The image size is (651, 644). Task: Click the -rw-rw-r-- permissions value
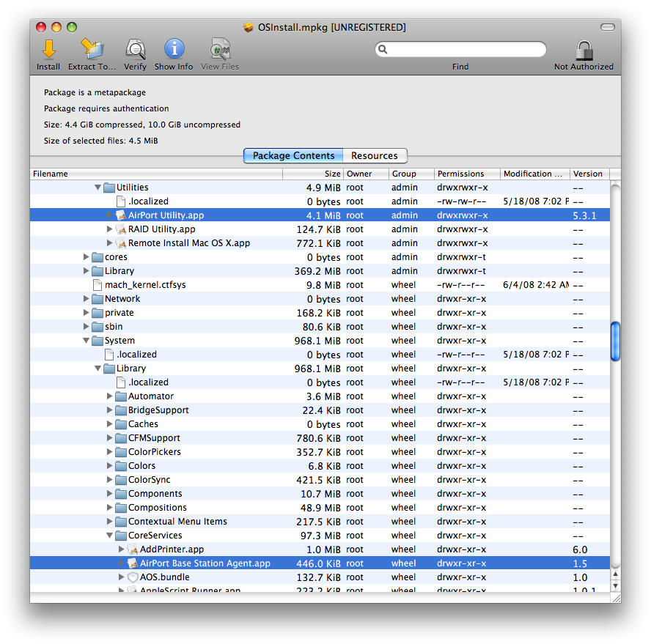pyautogui.click(x=461, y=201)
